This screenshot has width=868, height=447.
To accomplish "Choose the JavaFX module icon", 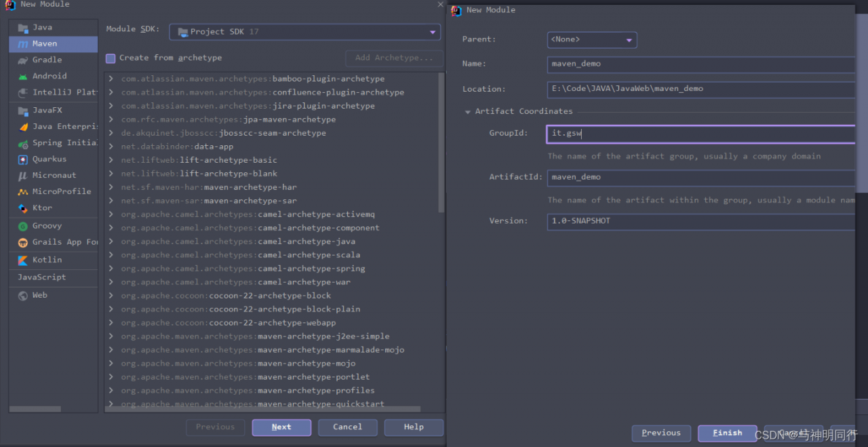I will click(23, 110).
